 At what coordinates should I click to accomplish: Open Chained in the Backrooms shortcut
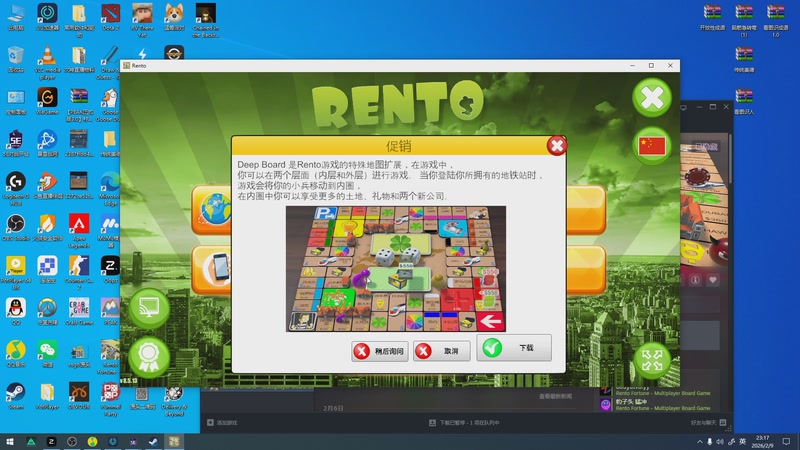[x=206, y=20]
